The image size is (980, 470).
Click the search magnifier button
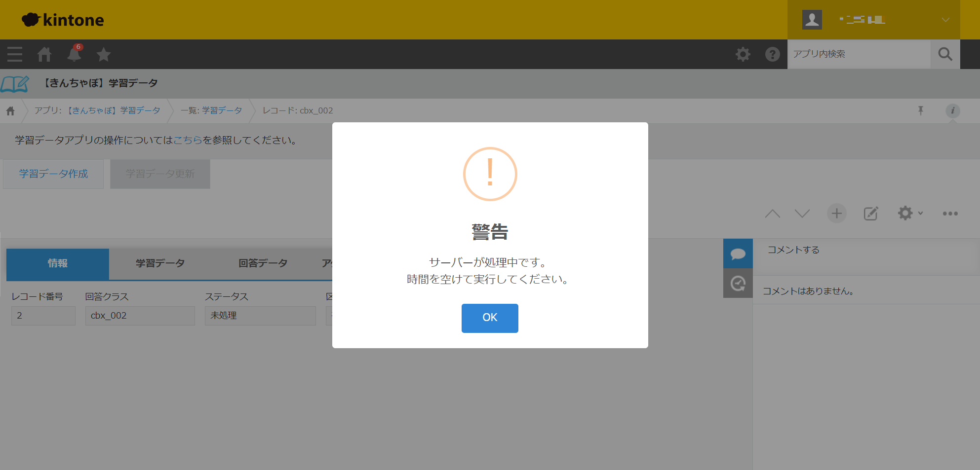[945, 54]
